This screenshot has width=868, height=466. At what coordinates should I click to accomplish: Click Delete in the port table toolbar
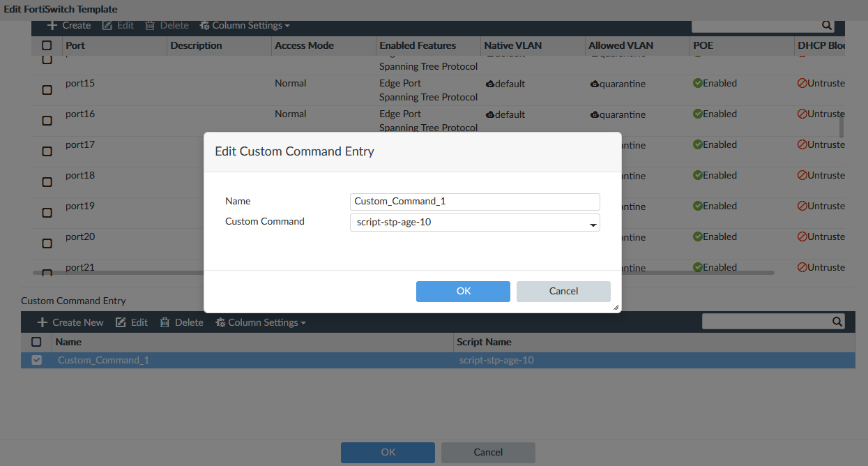(x=167, y=25)
